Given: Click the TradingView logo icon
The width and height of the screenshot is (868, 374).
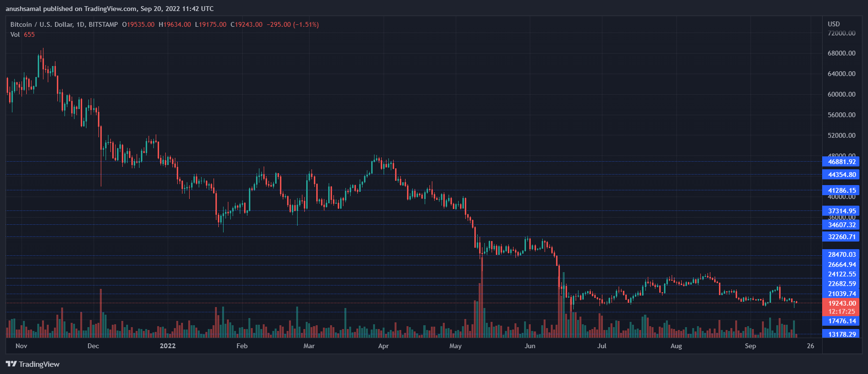Looking at the screenshot, I should click(x=11, y=364).
